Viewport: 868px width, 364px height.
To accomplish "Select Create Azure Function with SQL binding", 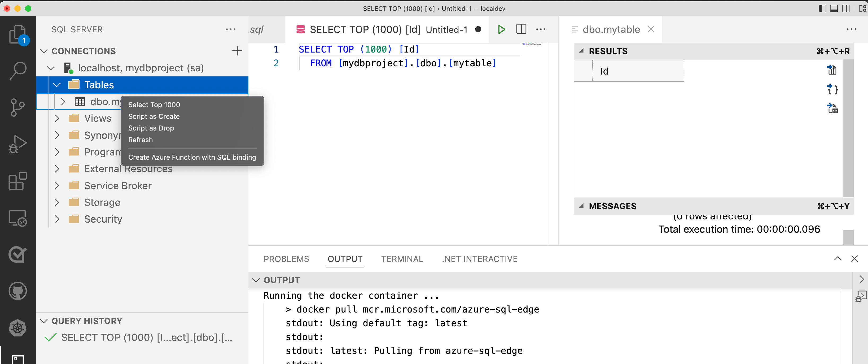I will [x=191, y=157].
